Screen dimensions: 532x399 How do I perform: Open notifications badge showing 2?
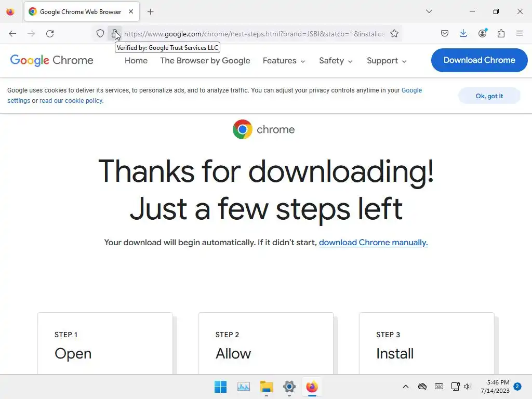(517, 387)
